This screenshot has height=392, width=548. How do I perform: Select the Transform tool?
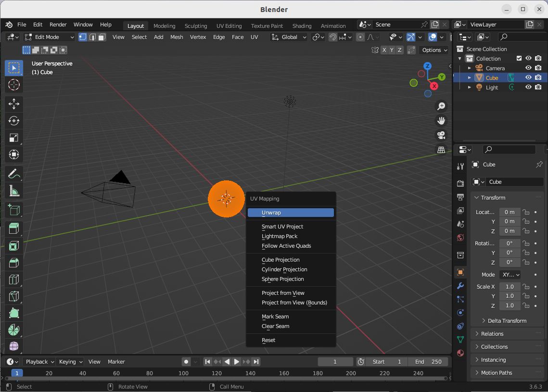(x=14, y=154)
